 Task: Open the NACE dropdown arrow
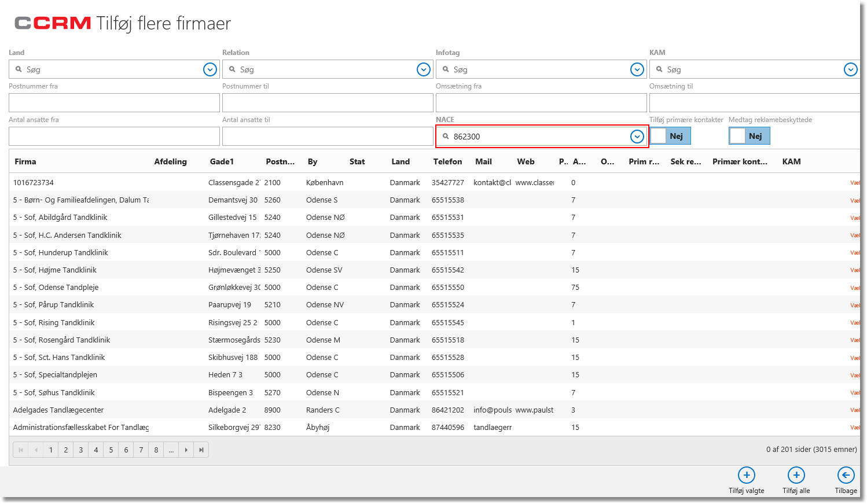click(637, 137)
